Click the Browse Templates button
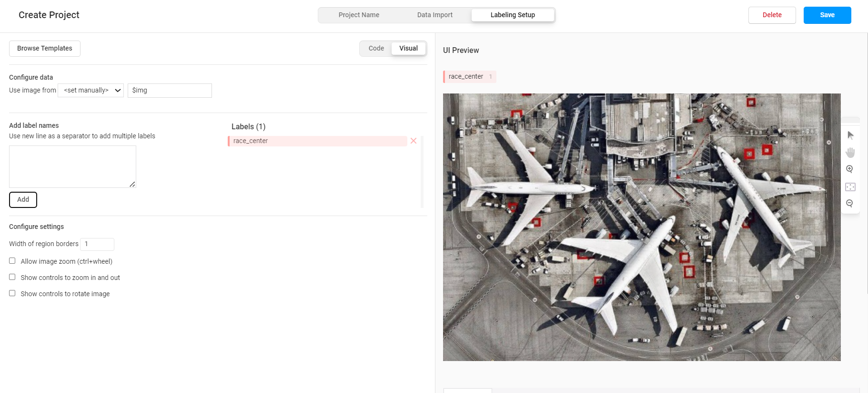Screen dimensions: 868x393 45,49
